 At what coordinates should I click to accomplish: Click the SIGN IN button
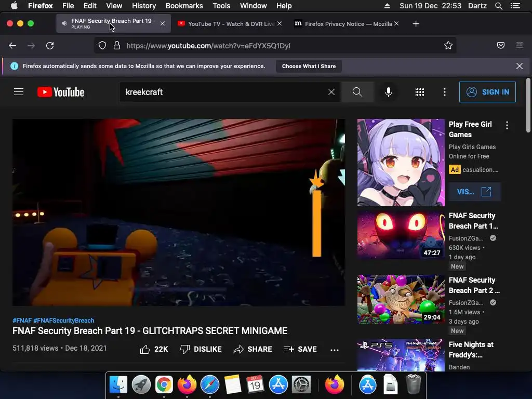pos(487,92)
